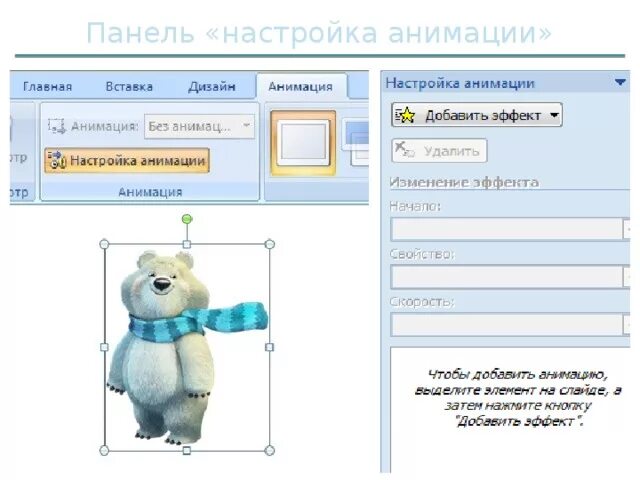Click the green rotation handle above the bear
This screenshot has width=640, height=480.
[187, 219]
